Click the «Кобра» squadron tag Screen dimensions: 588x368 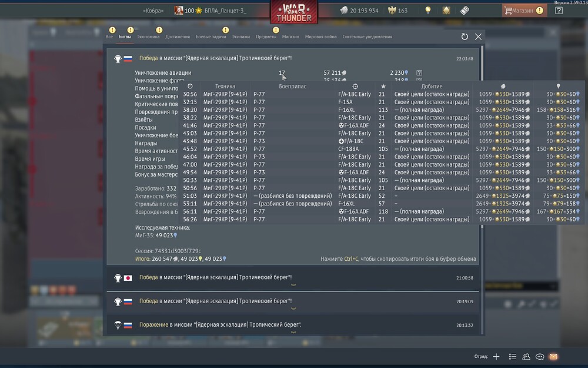pos(153,11)
